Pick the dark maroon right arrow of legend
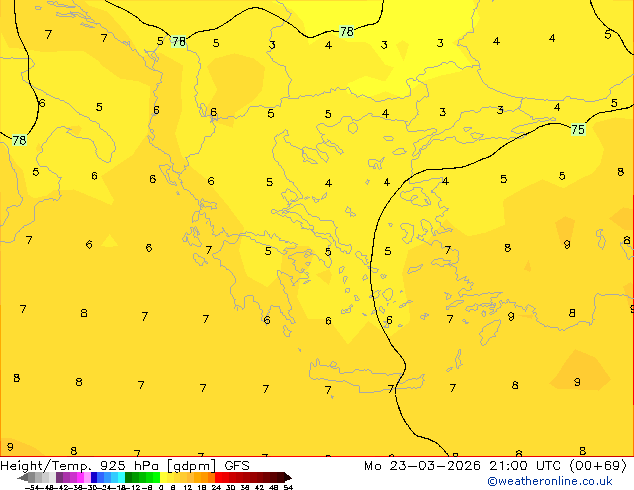Viewport: 634px width, 490px height. point(287,478)
